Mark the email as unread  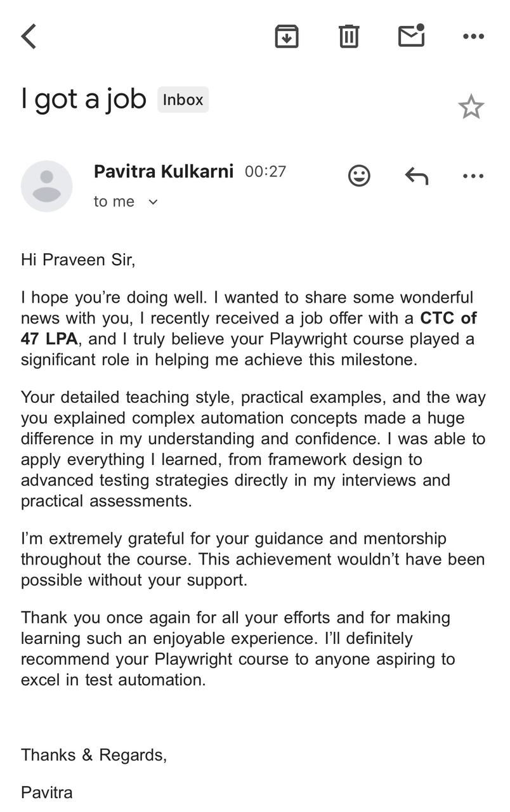pos(411,36)
